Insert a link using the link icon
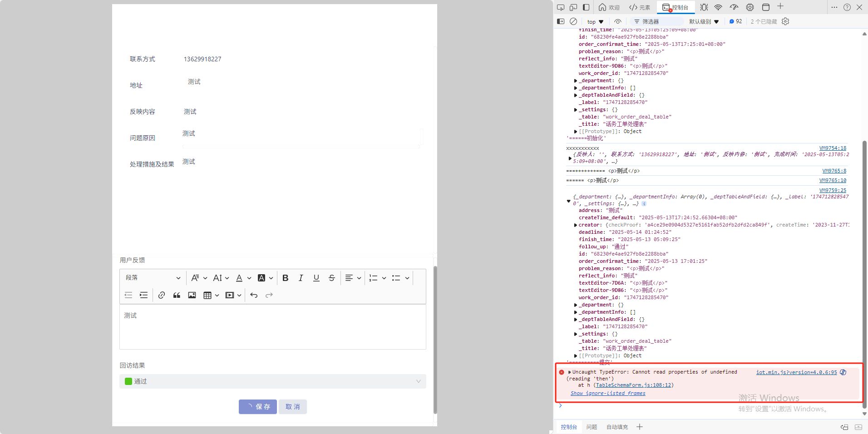This screenshot has height=434, width=868. (x=161, y=295)
